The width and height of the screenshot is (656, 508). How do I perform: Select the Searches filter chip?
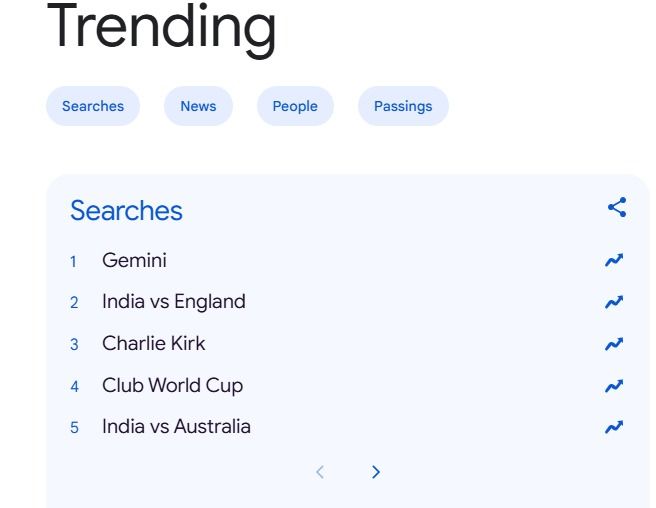point(93,106)
